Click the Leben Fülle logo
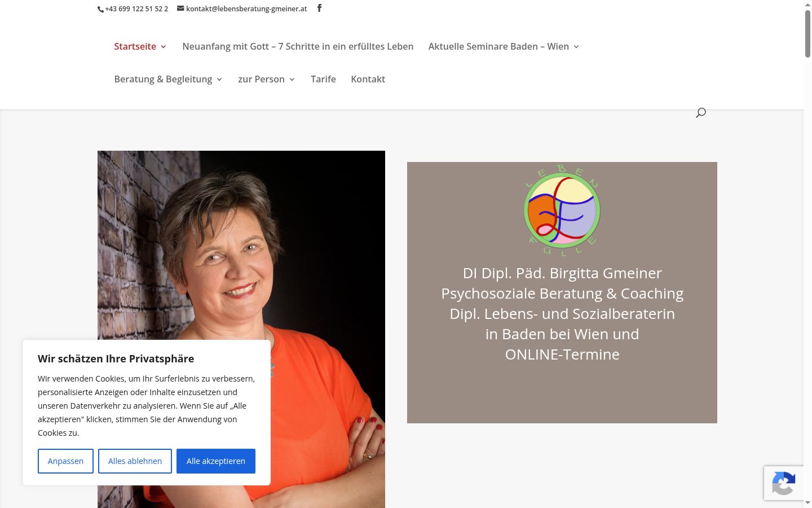 [x=562, y=211]
